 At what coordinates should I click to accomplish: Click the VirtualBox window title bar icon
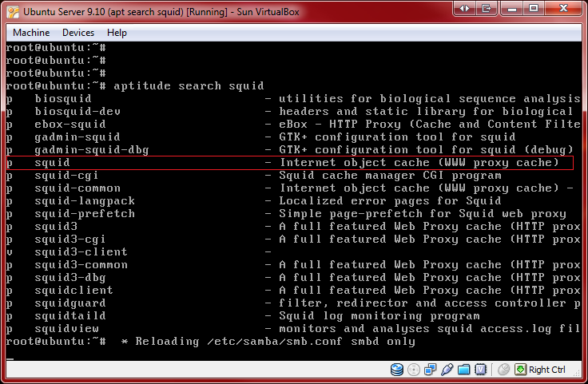[13, 12]
